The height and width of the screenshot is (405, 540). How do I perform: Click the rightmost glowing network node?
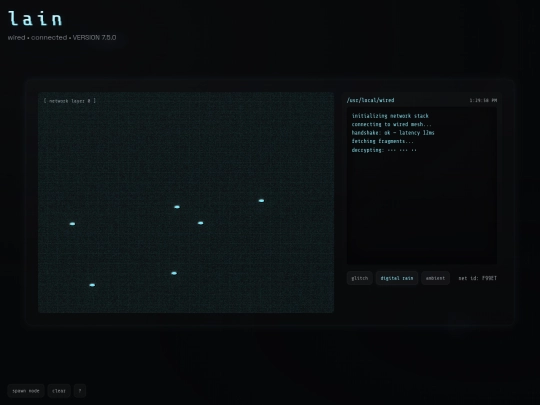(x=261, y=200)
